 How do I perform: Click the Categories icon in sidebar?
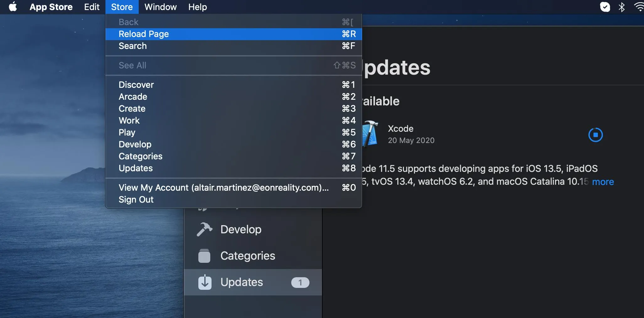click(204, 256)
